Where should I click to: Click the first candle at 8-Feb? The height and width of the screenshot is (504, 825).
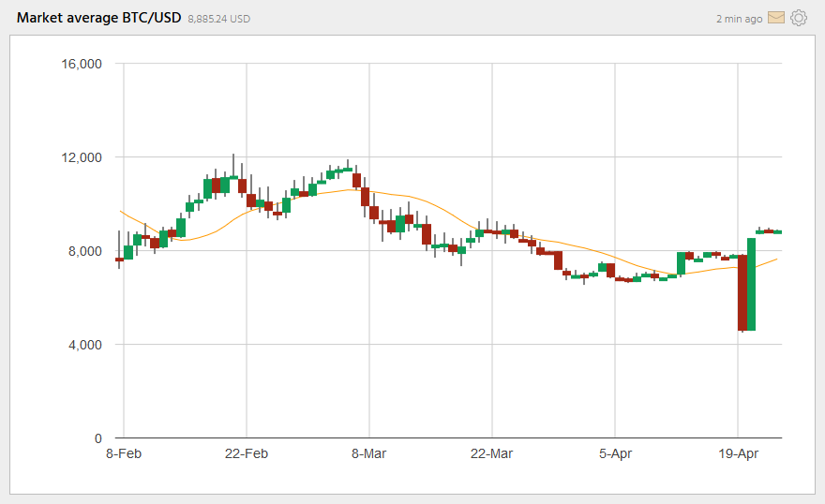(x=119, y=259)
